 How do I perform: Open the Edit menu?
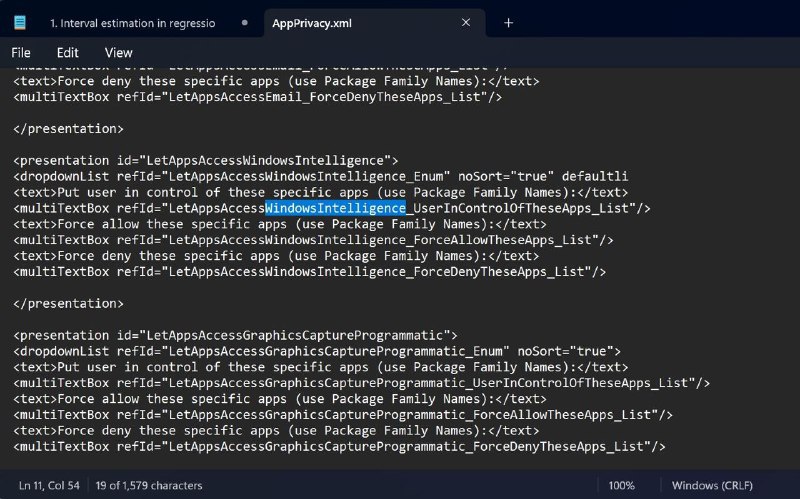pos(67,53)
